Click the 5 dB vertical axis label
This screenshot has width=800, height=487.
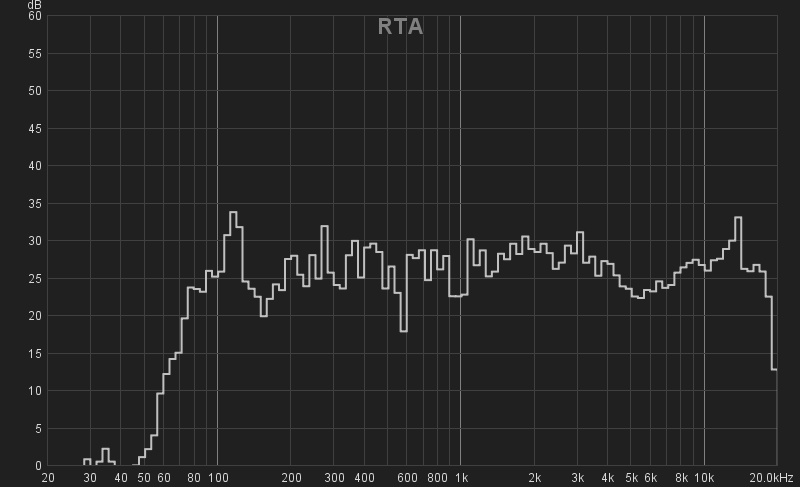[x=38, y=429]
